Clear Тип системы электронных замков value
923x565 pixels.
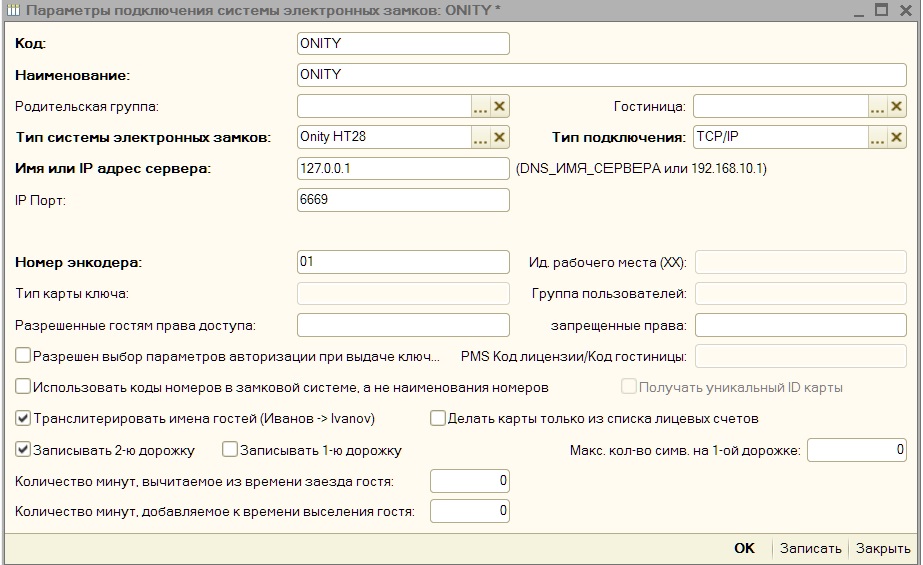pos(499,137)
